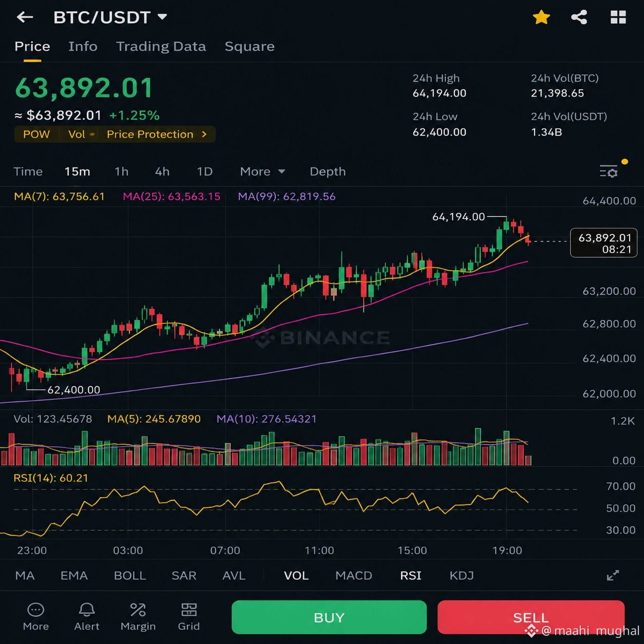Select the Time chart interval

pyautogui.click(x=28, y=172)
